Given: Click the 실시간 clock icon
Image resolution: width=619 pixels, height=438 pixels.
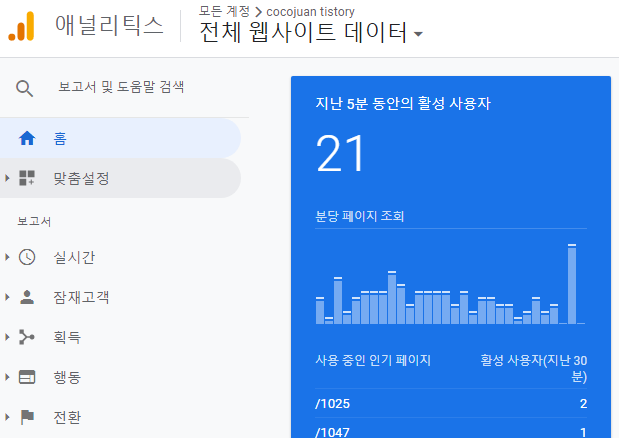Looking at the screenshot, I should 27,257.
